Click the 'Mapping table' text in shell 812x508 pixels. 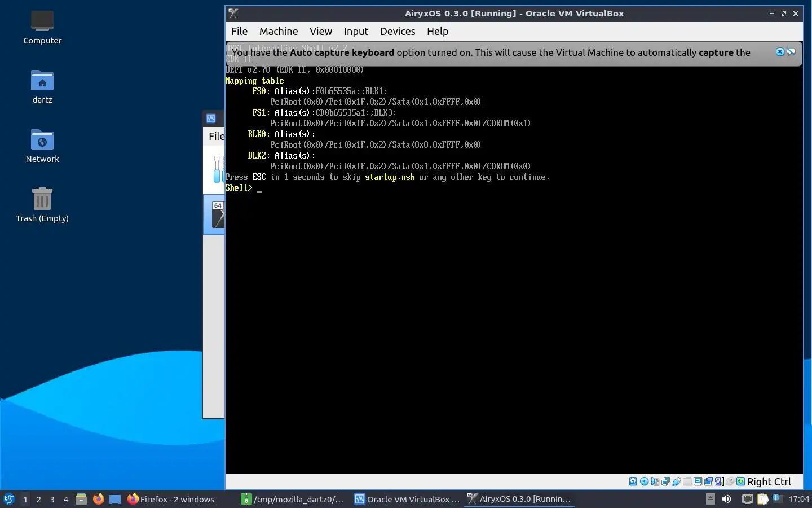[254, 81]
